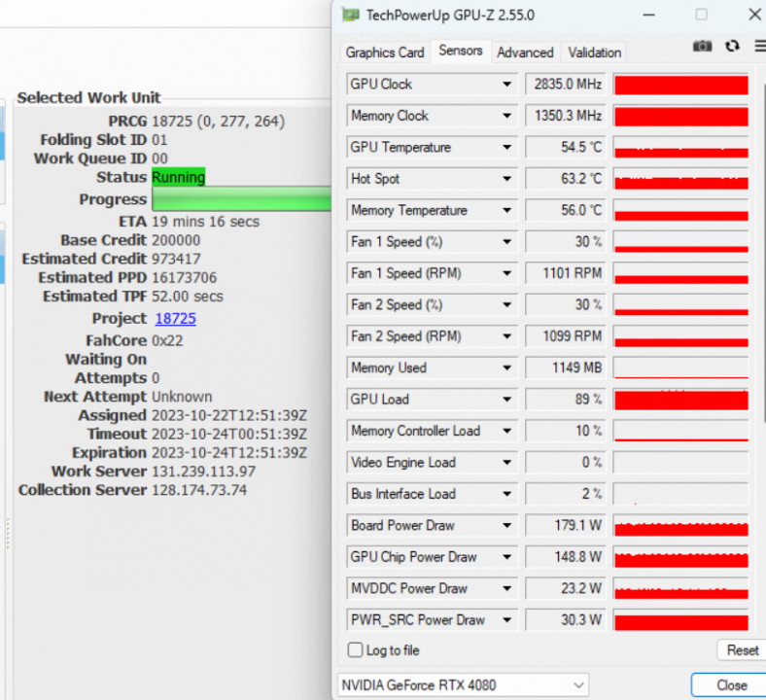Click the Base Credit 200000 value
The image size is (766, 700).
tap(176, 240)
